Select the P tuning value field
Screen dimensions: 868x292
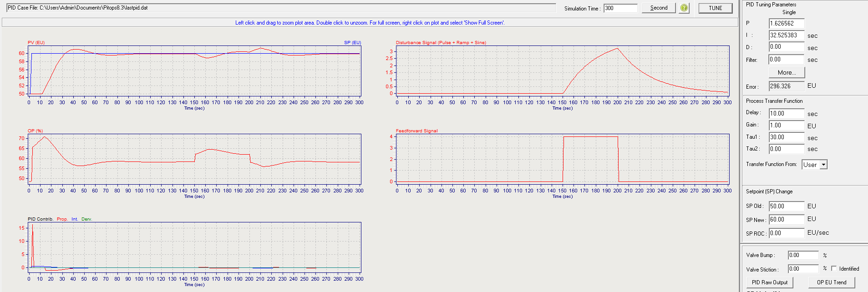(786, 23)
